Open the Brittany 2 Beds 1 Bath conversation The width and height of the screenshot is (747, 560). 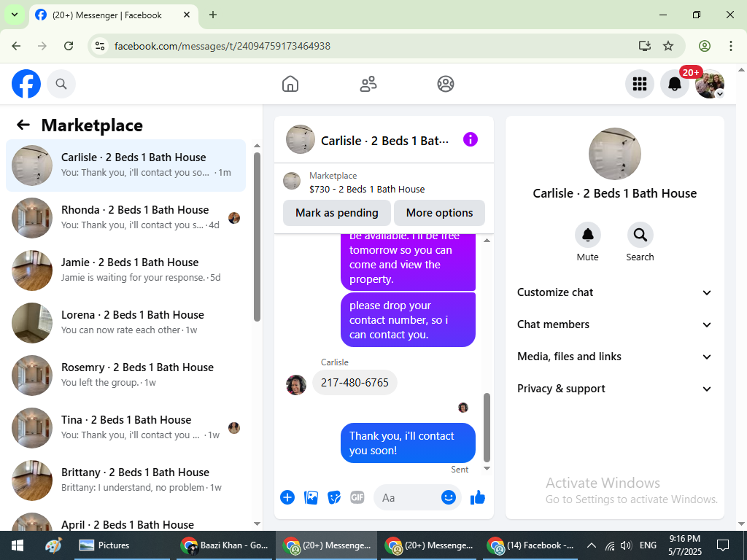pos(125,480)
